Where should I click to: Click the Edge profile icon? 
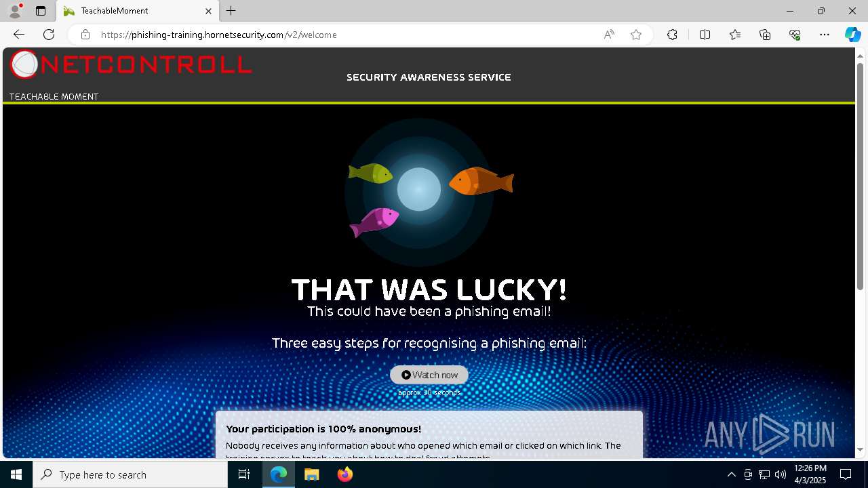14,11
